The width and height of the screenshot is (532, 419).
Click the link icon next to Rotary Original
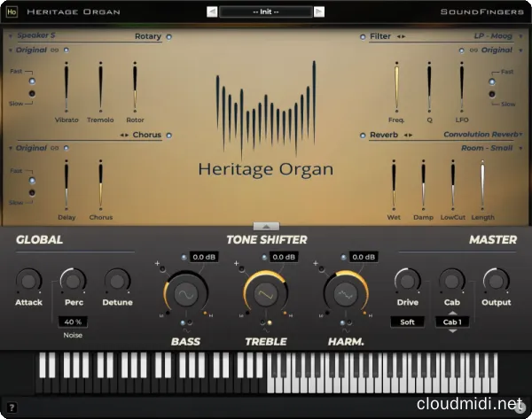(x=55, y=50)
